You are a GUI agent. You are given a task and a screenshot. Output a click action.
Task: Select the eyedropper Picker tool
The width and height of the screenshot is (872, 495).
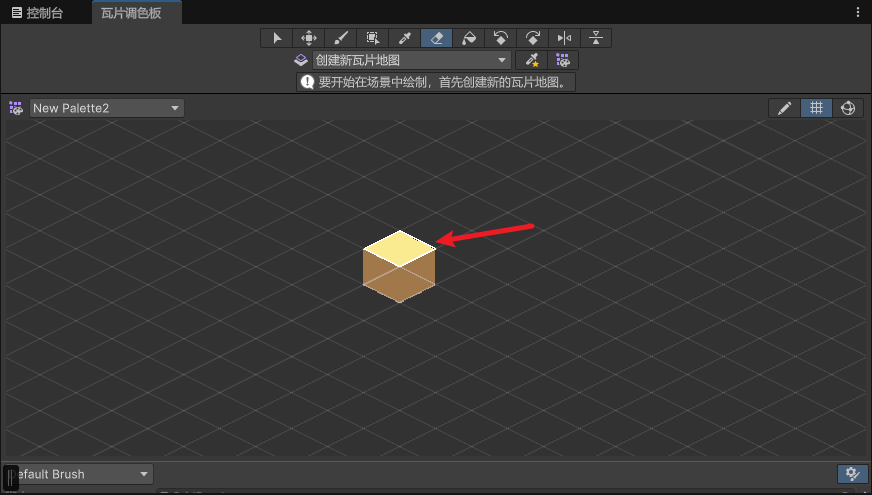tap(404, 38)
